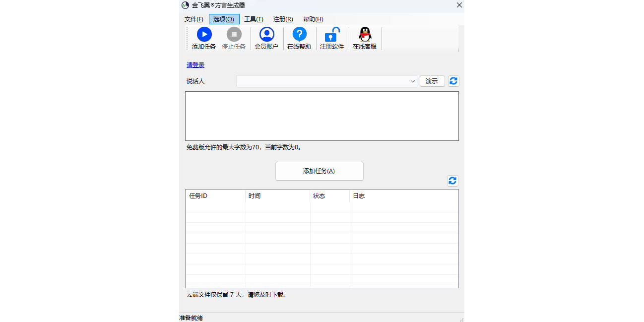Image resolution: width=644 pixels, height=322 pixels.
Task: Open 在线帮助 online help icon
Action: tap(299, 34)
